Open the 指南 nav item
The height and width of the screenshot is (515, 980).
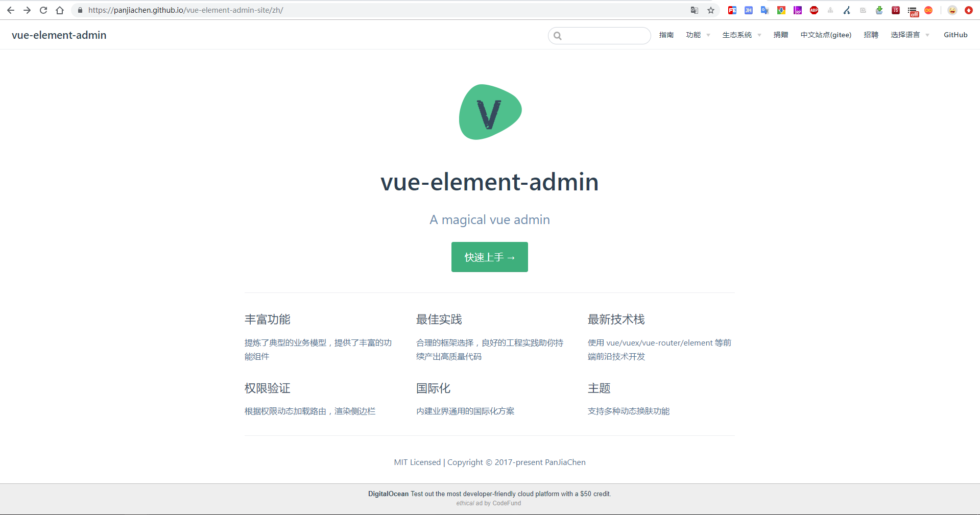[x=666, y=35]
